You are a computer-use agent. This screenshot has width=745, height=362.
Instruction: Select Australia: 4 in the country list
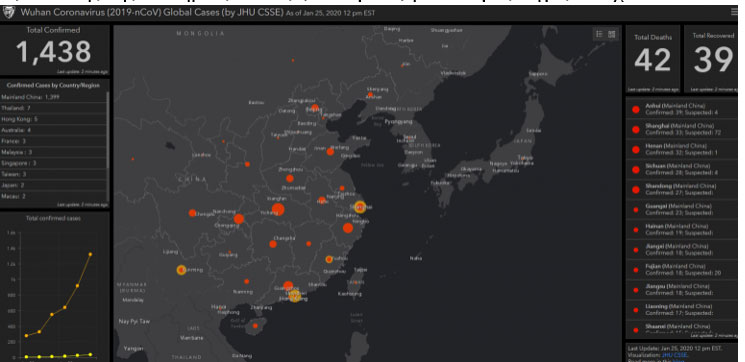(53, 130)
